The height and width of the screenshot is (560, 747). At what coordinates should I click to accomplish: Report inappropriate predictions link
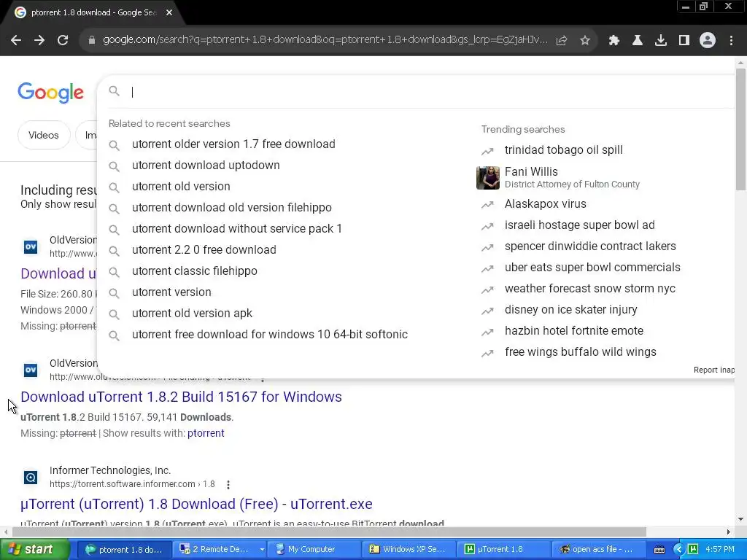point(713,370)
